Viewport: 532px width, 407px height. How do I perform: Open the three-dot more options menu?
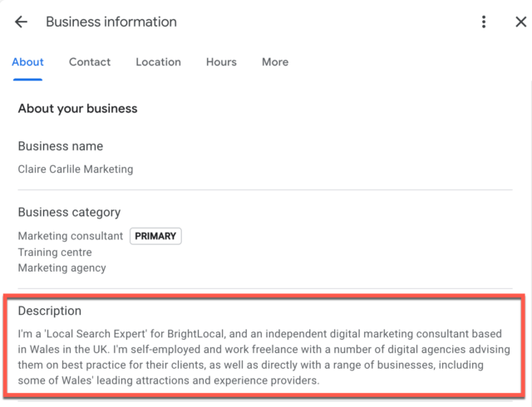point(484,22)
